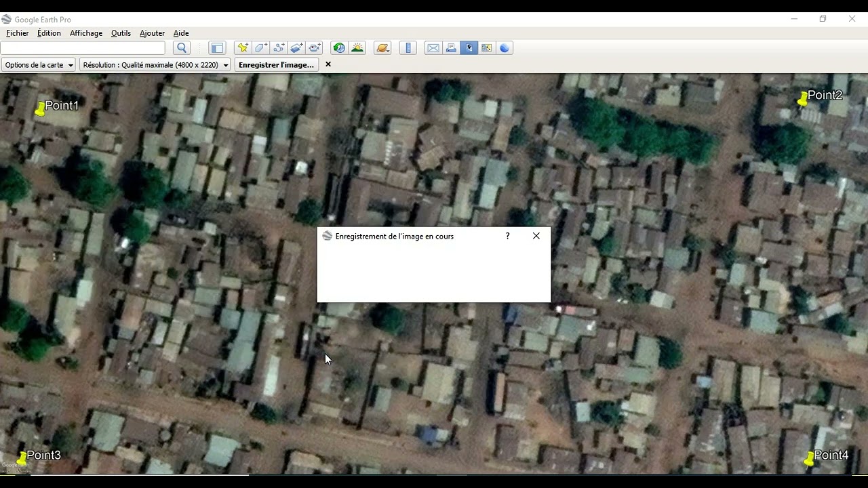Click Enregistrer l'image button
Viewport: 868px width, 488px height.
[276, 65]
